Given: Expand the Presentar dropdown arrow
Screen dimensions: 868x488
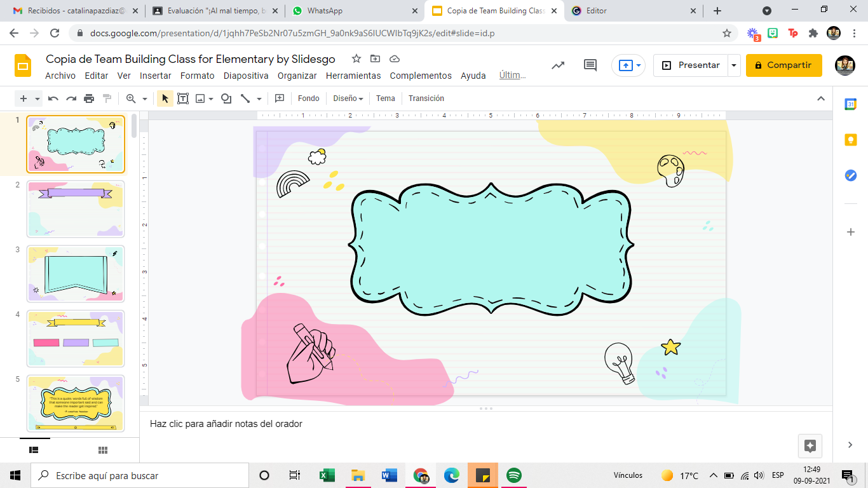Looking at the screenshot, I should (735, 65).
